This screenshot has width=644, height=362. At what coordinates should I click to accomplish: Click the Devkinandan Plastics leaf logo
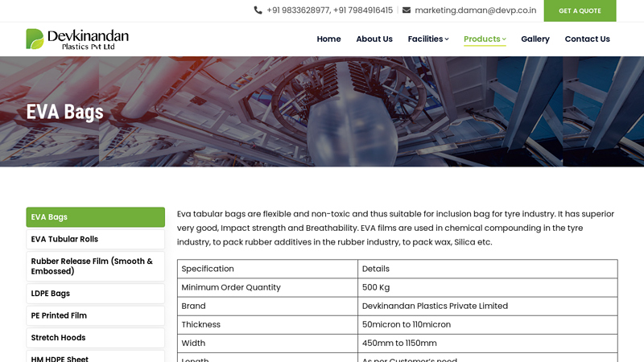pyautogui.click(x=35, y=39)
